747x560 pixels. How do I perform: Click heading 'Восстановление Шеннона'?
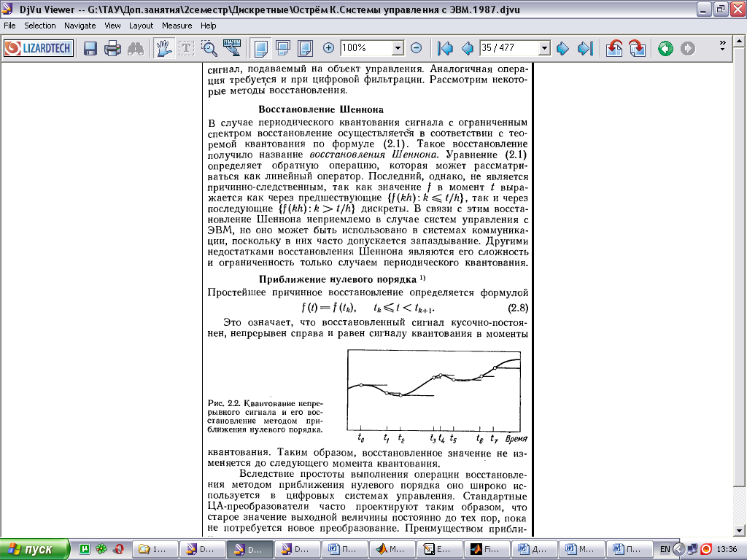point(321,109)
